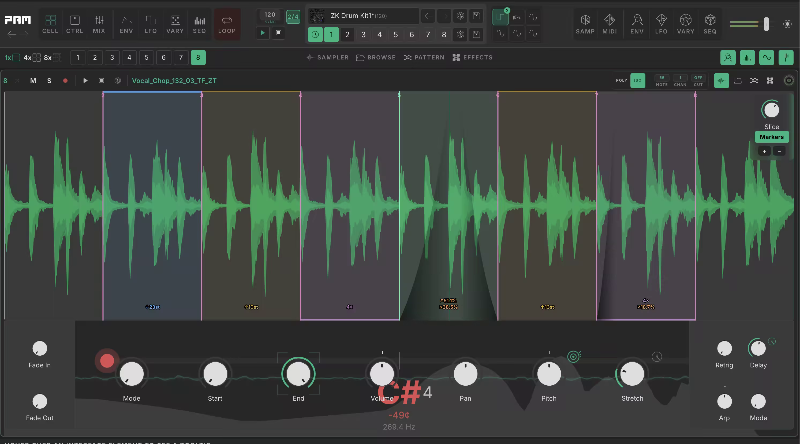Open the left ENV panel

[x=126, y=23]
